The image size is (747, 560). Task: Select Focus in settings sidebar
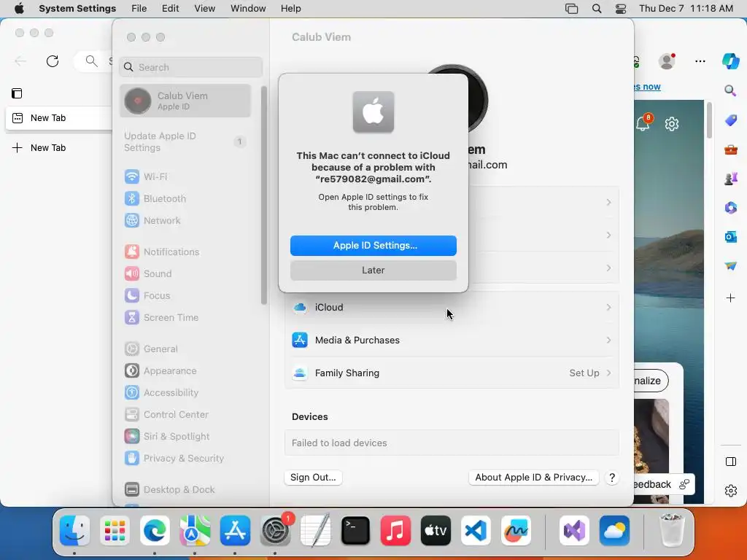[x=185, y=296]
